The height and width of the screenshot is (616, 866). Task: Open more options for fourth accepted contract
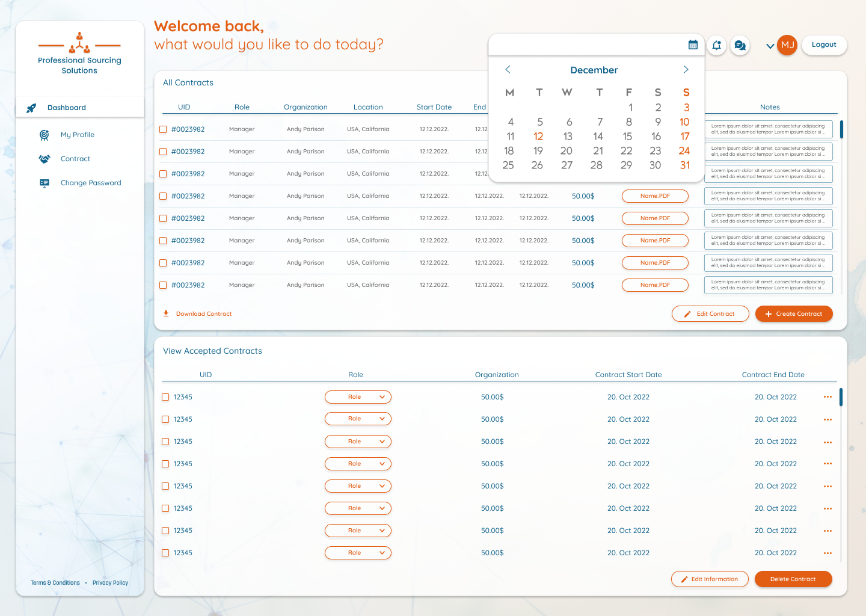tap(828, 464)
